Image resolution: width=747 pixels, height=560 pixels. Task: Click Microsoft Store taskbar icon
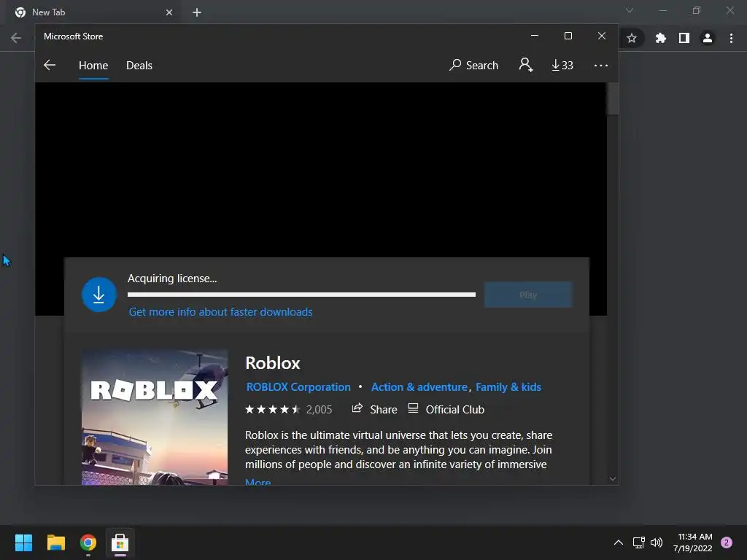coord(120,542)
